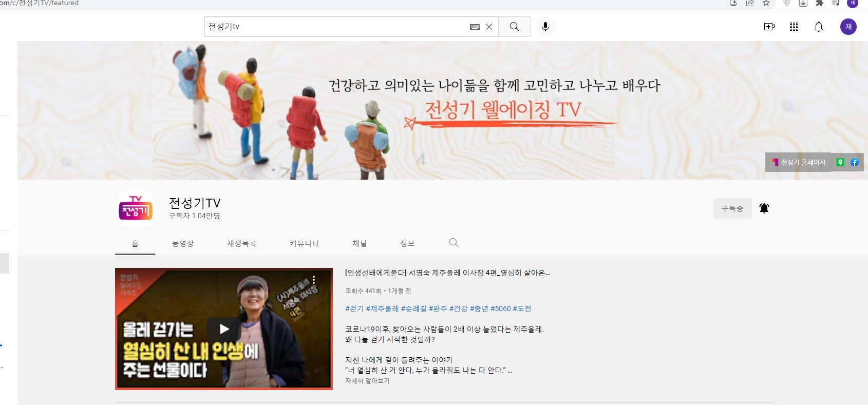Clear the search box with the X
868x405 pixels.
pos(489,27)
